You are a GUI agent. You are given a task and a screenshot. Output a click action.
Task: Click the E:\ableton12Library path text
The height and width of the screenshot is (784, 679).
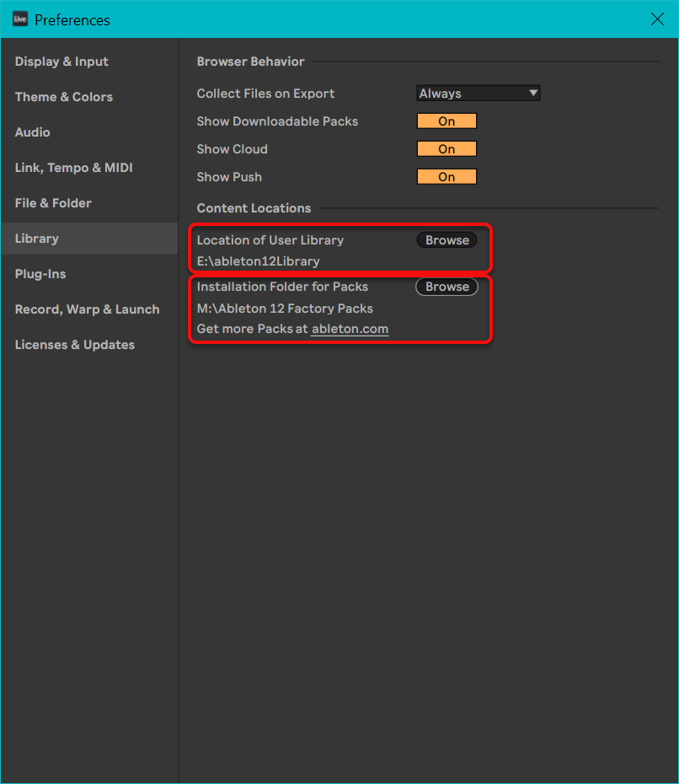[258, 261]
